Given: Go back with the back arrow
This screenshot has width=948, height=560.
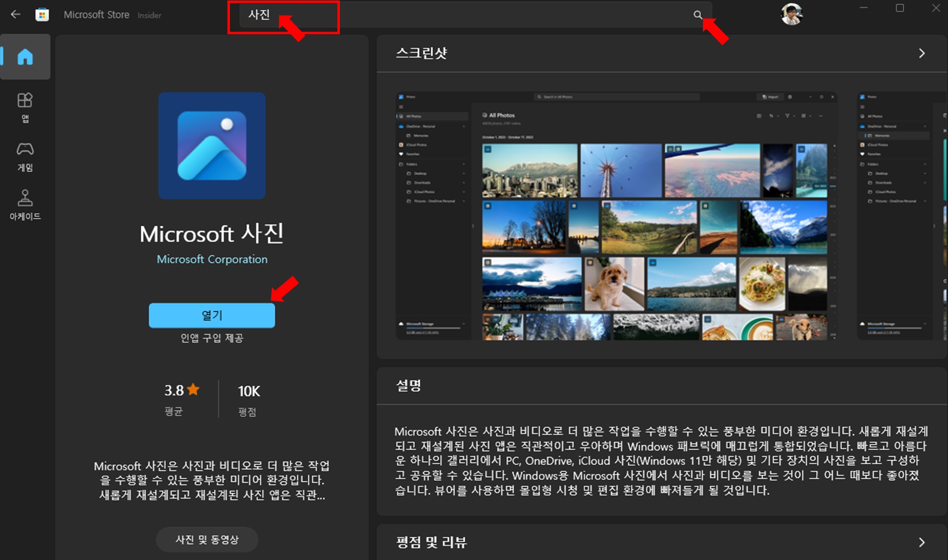Looking at the screenshot, I should (16, 15).
